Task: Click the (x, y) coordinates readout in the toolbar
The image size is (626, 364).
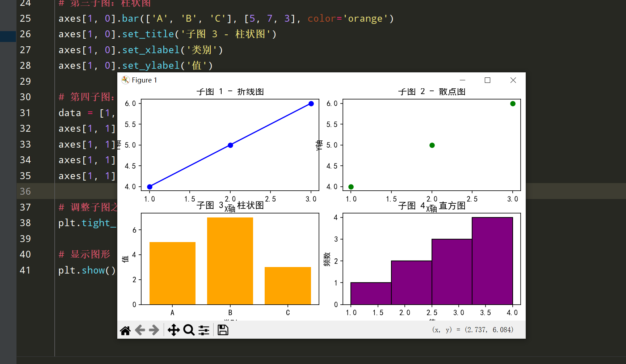Action: (x=472, y=330)
